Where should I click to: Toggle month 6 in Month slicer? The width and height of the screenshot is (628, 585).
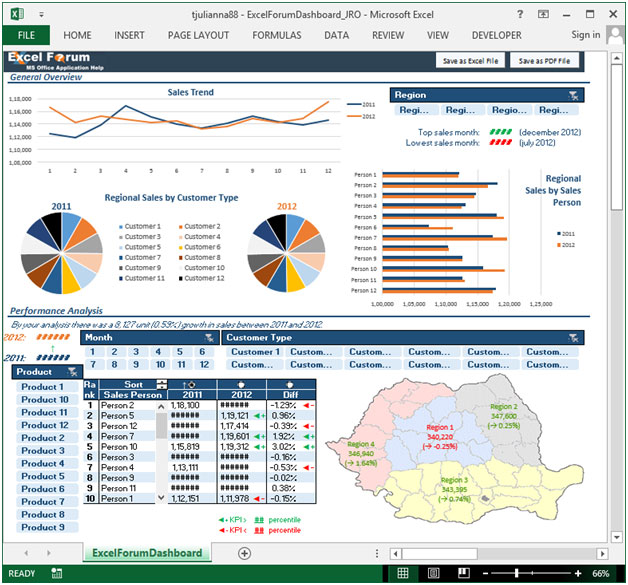(x=202, y=352)
